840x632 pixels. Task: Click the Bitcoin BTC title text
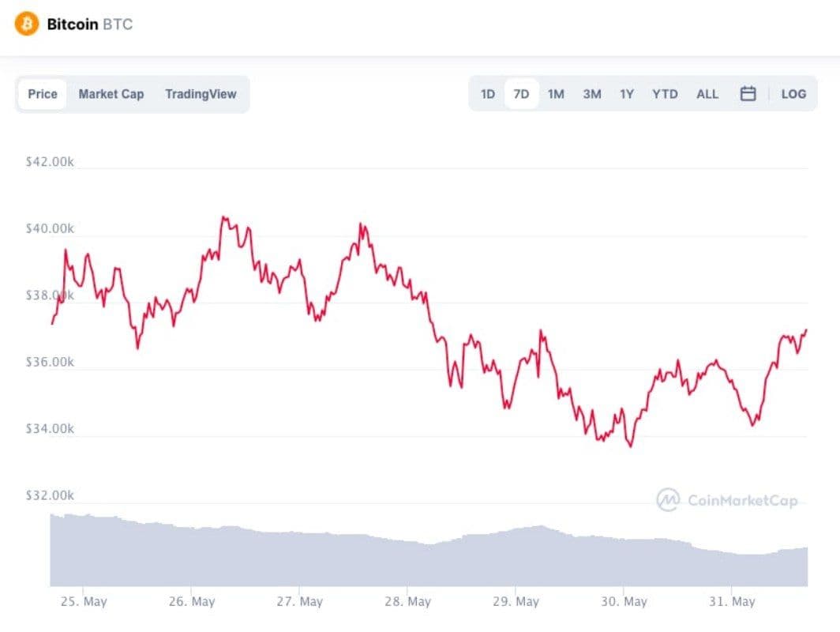(89, 24)
